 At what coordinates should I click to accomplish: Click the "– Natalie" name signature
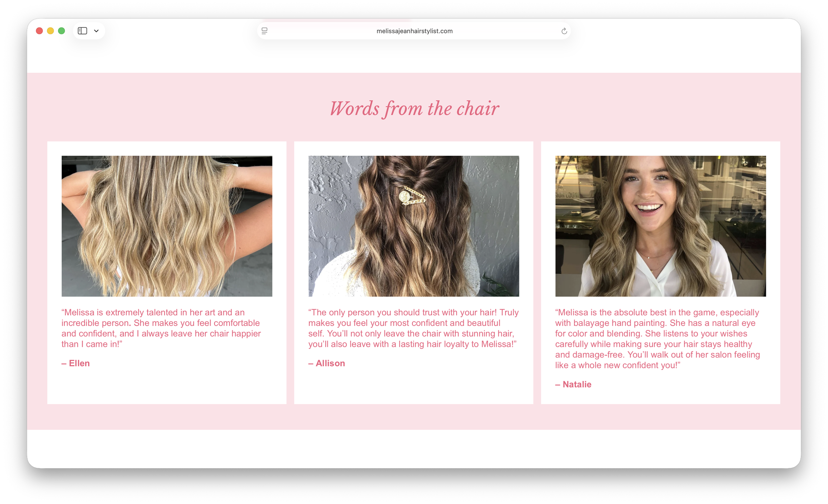tap(573, 385)
